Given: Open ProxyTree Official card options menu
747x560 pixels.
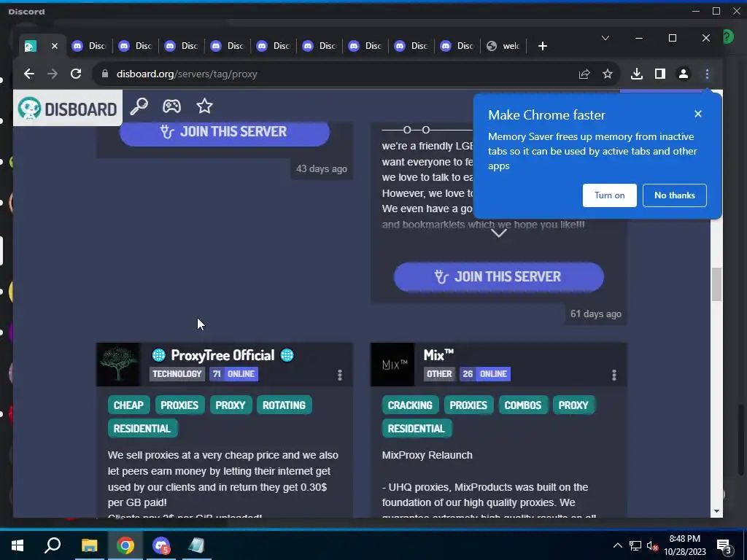Looking at the screenshot, I should [x=340, y=376].
